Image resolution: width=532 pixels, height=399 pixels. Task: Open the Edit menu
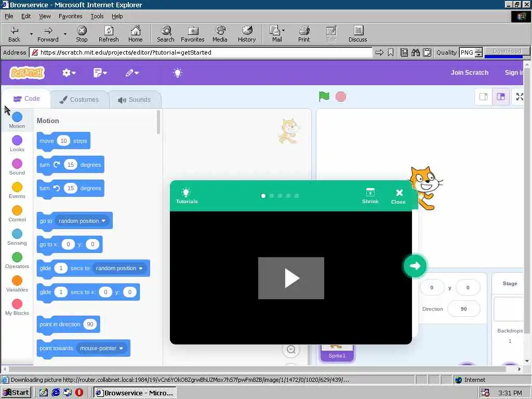click(x=26, y=16)
